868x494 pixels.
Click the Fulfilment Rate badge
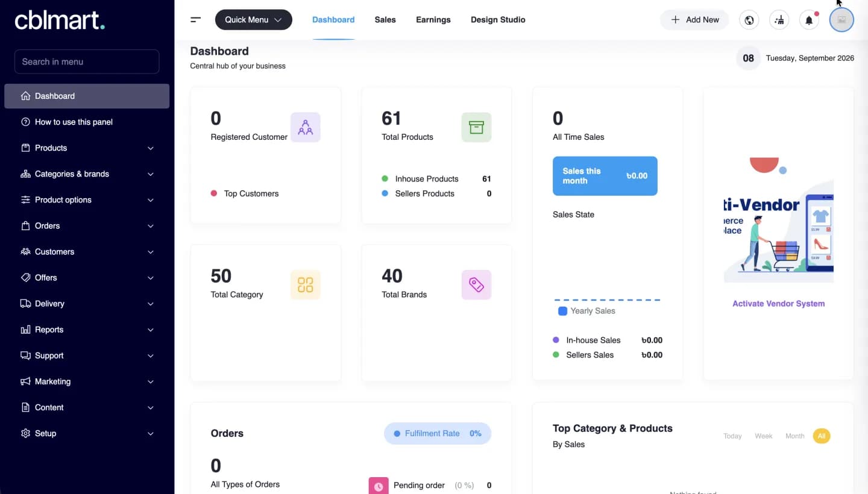coord(438,434)
